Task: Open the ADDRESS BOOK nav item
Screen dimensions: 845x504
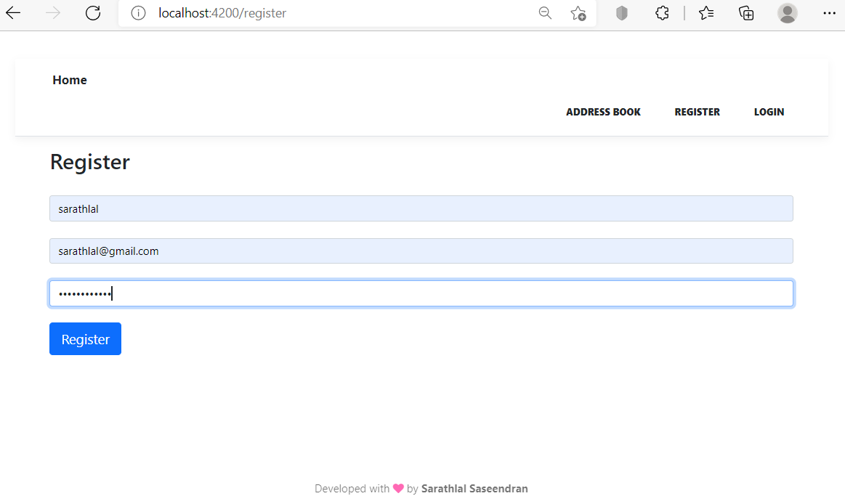Action: pos(603,112)
